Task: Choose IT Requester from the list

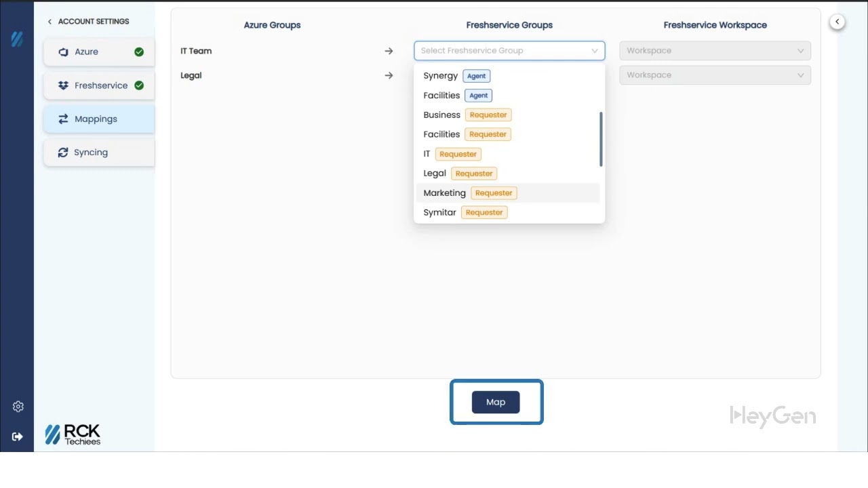Action: click(508, 154)
